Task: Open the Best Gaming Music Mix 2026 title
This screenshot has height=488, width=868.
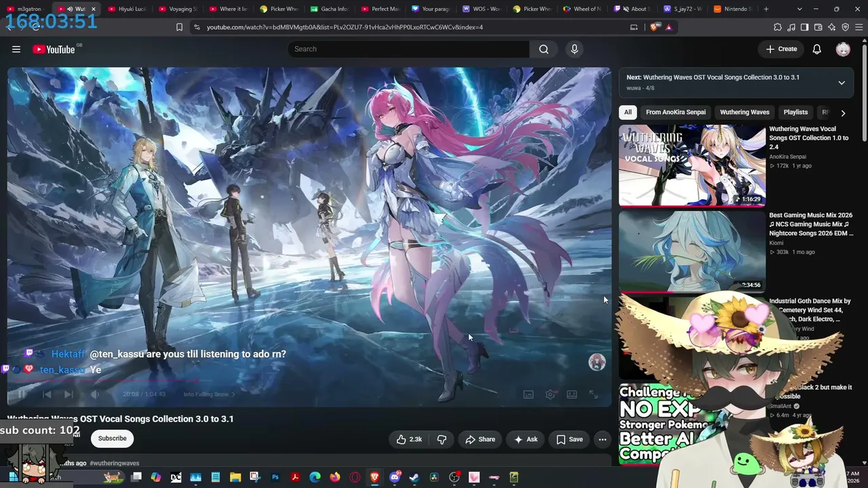Action: (x=811, y=224)
